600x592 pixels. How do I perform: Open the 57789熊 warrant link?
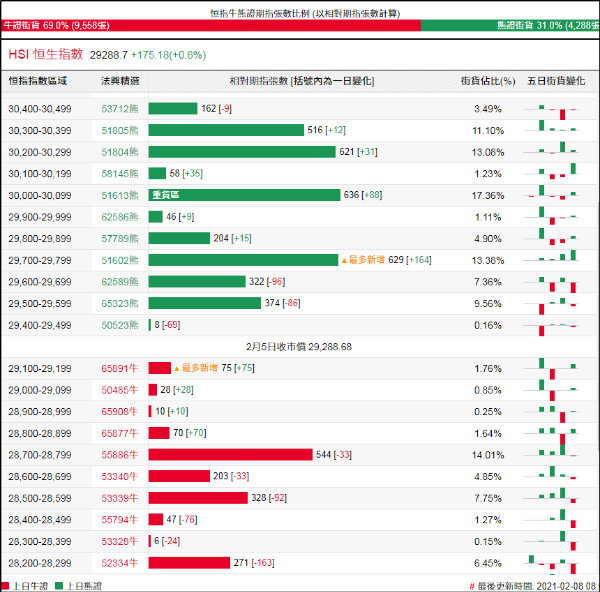coord(120,238)
